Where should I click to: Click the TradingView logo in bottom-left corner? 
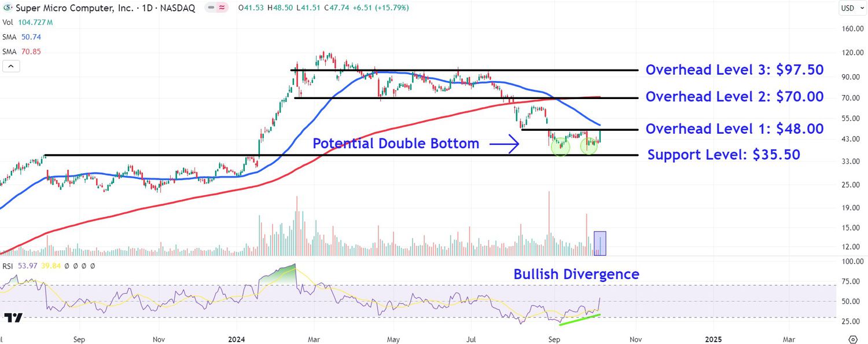13,317
